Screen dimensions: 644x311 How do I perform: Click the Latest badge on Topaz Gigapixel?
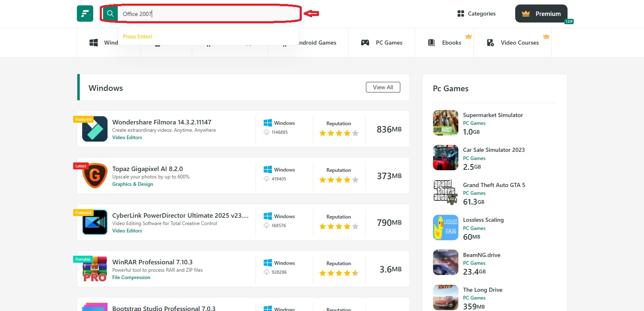pos(81,166)
